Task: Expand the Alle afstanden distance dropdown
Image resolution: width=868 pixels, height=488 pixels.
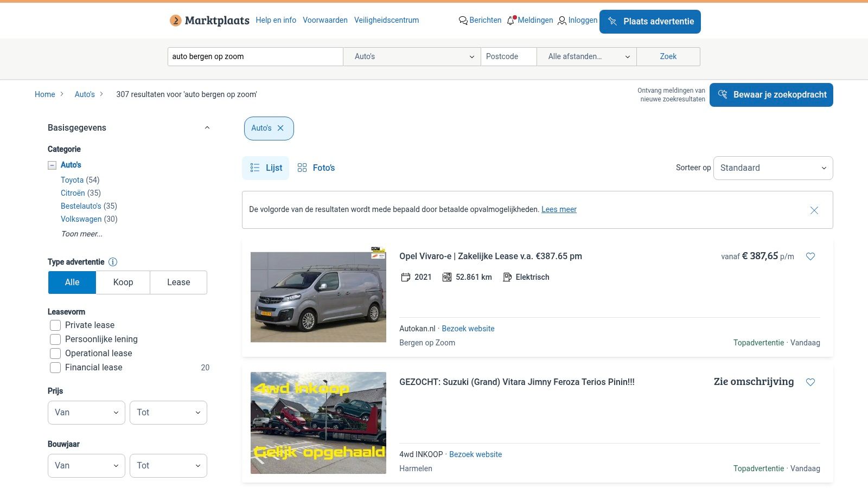Action: pyautogui.click(x=586, y=56)
